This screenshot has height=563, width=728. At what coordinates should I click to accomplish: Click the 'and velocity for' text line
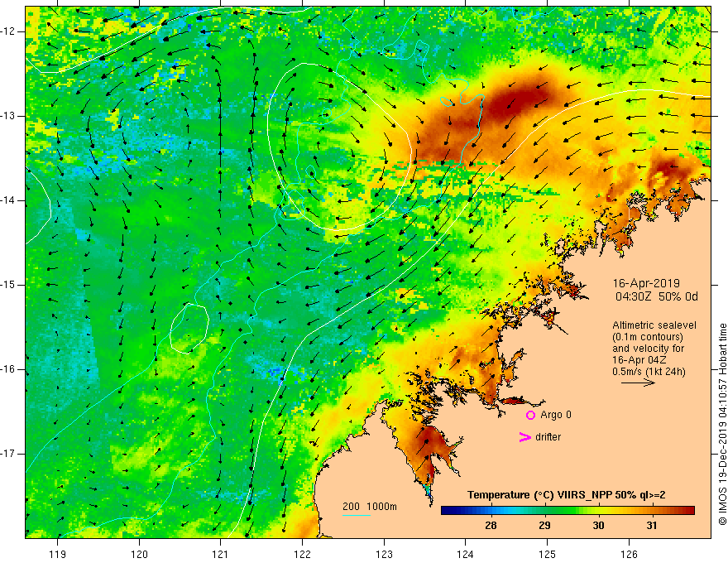(x=648, y=349)
